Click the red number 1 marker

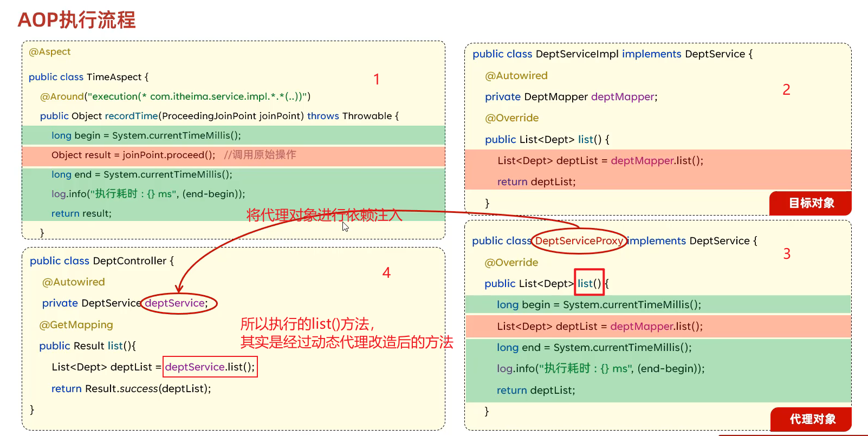pyautogui.click(x=377, y=80)
